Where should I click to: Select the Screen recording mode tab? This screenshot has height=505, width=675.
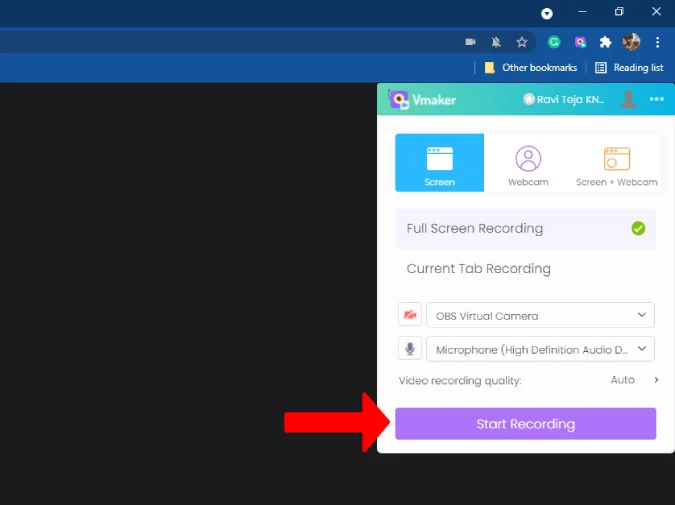coord(440,163)
